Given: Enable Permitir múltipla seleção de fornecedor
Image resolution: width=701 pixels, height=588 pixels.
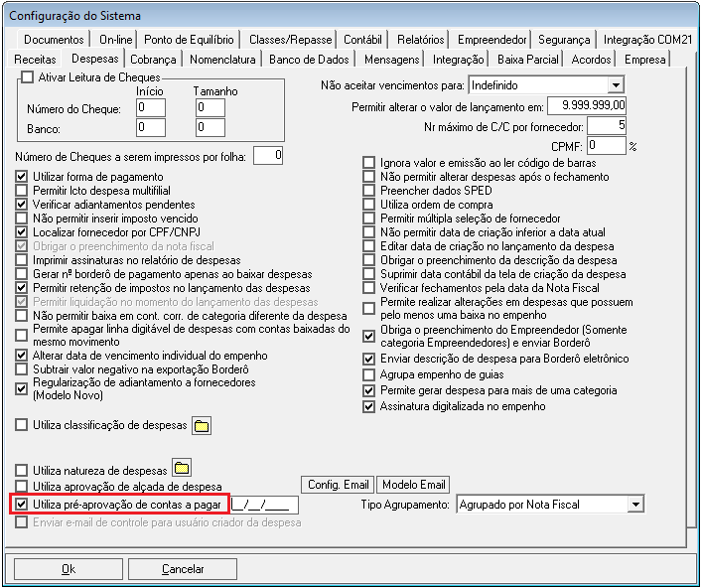Looking at the screenshot, I should (x=368, y=219).
